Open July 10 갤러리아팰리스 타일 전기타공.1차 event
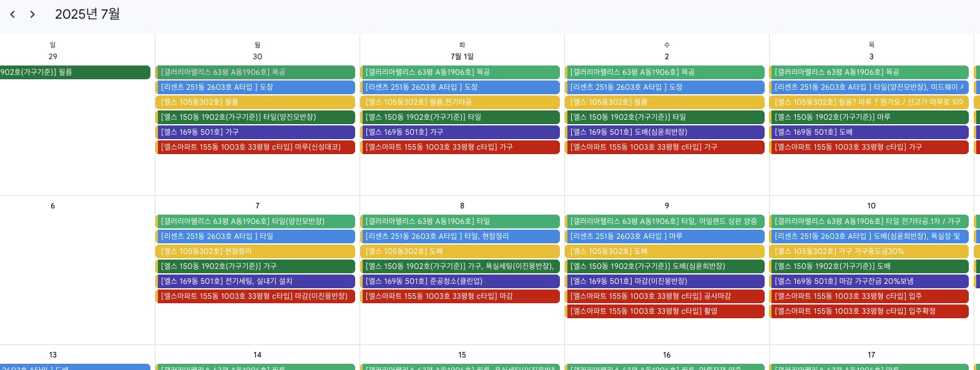Viewport: 980px width, 370px height. [x=870, y=222]
